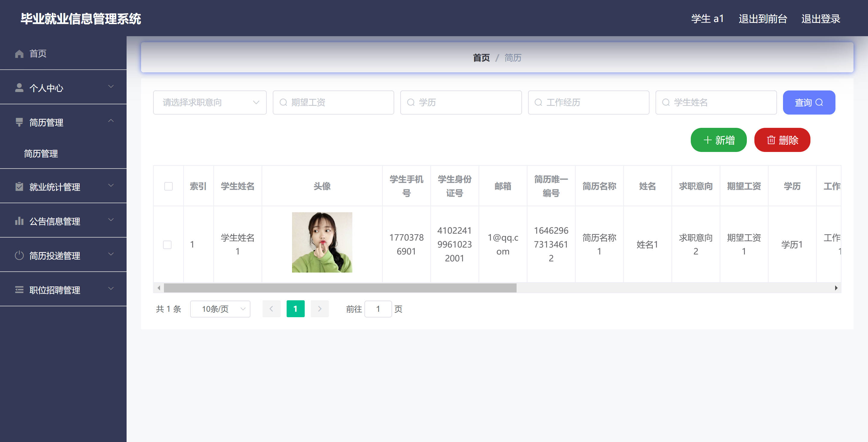The height and width of the screenshot is (442, 868).
Task: Collapse the 简历管理 menu chevron
Action: (111, 121)
